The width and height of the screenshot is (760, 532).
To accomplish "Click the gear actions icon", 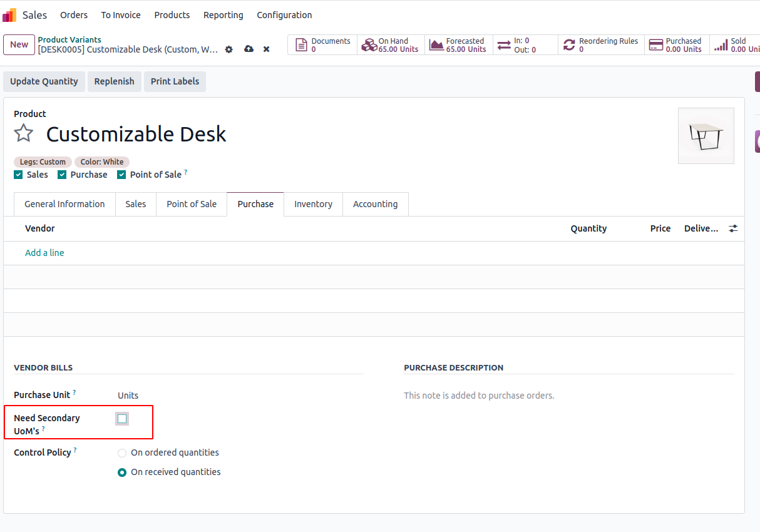I will click(x=229, y=49).
